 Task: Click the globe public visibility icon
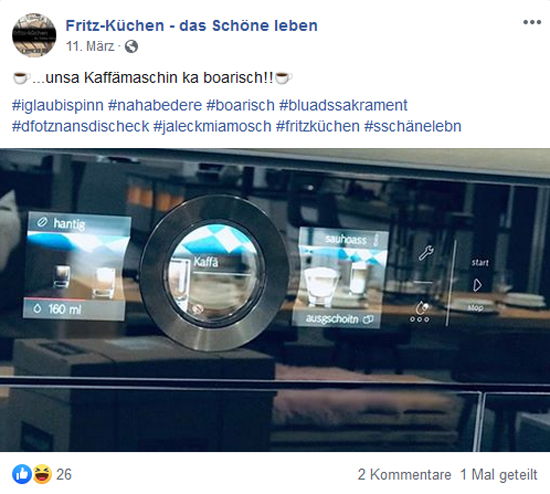click(132, 46)
